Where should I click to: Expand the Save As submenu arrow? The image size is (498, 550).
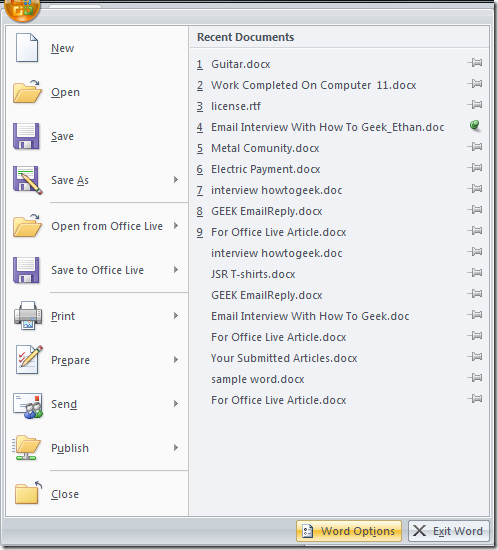(176, 180)
